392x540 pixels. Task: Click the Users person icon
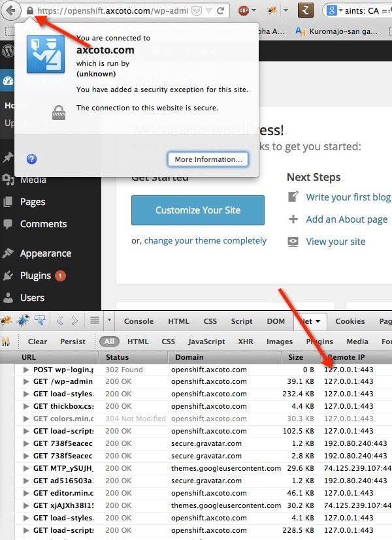coord(8,298)
